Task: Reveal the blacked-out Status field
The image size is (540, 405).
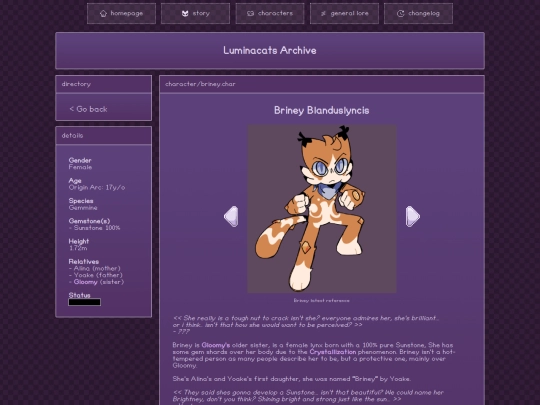Action: [x=84, y=302]
